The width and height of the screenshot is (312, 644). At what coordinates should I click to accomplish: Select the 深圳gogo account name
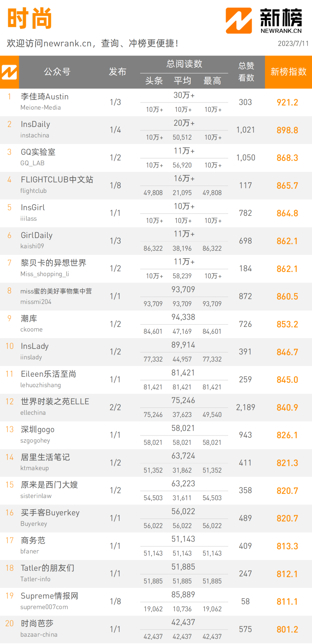coord(38,429)
